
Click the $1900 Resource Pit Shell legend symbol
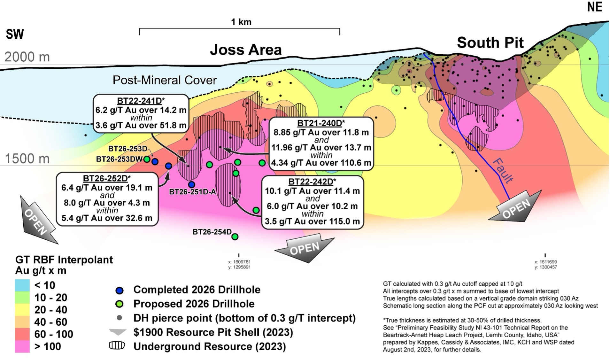click(118, 332)
